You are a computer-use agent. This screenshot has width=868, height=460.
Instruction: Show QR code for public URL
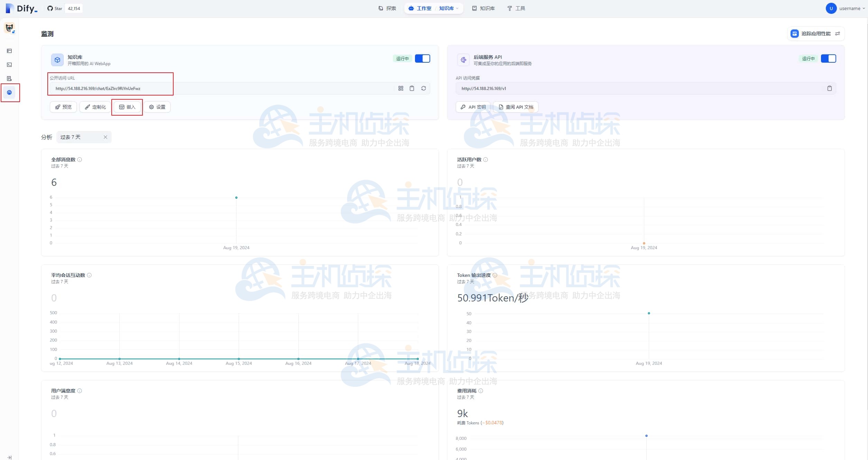click(x=401, y=88)
